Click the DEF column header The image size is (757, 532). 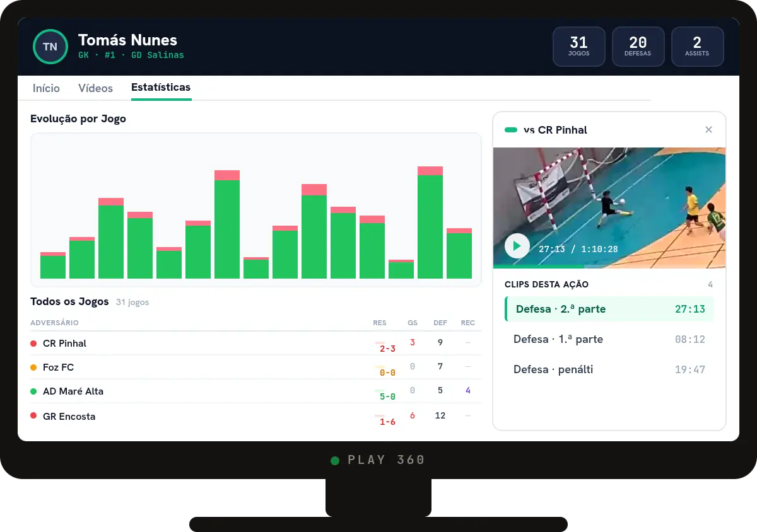pos(440,323)
